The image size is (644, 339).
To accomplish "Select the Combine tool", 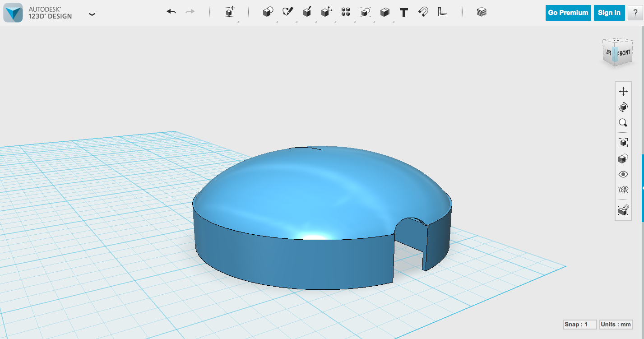I will click(365, 12).
